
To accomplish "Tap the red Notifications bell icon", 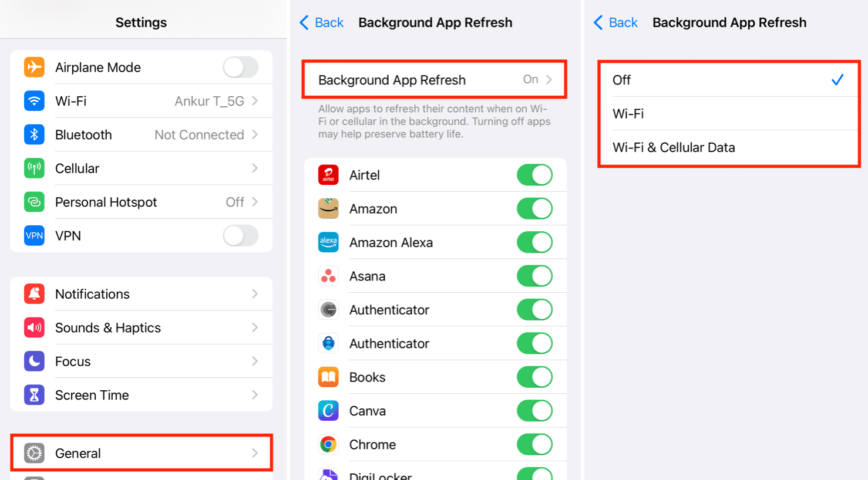I will click(x=34, y=294).
